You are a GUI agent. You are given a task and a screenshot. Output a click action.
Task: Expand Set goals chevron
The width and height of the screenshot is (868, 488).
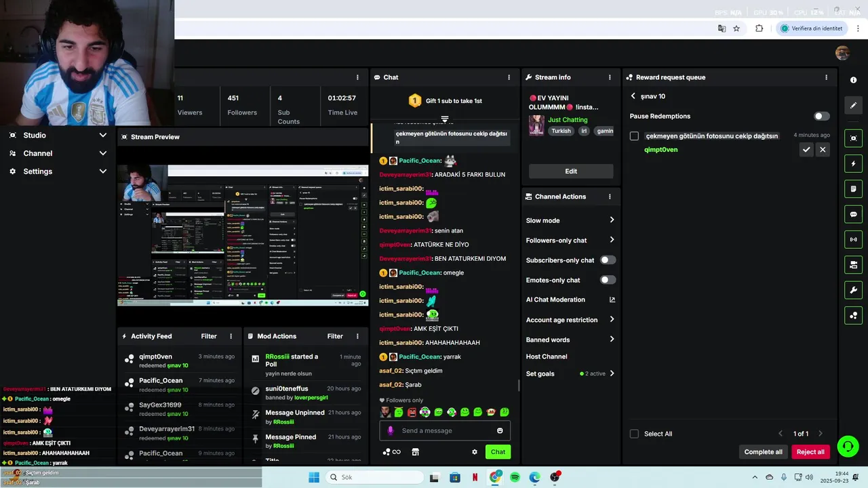[x=612, y=373]
